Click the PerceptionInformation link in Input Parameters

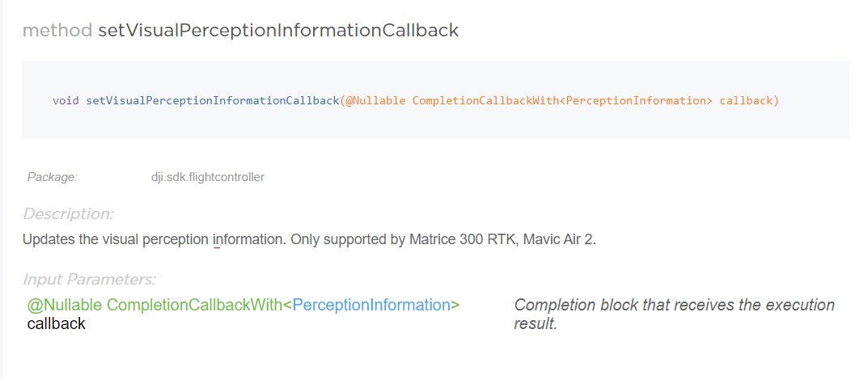coord(371,306)
